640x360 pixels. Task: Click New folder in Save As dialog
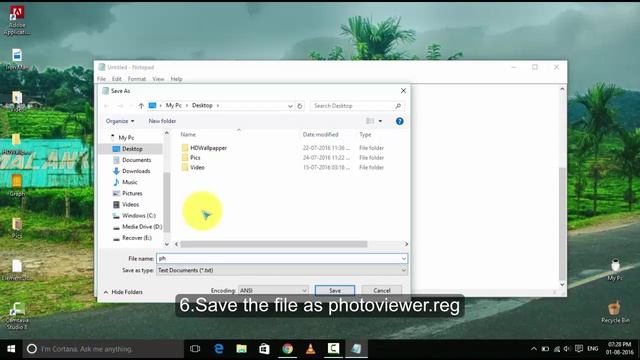point(162,121)
